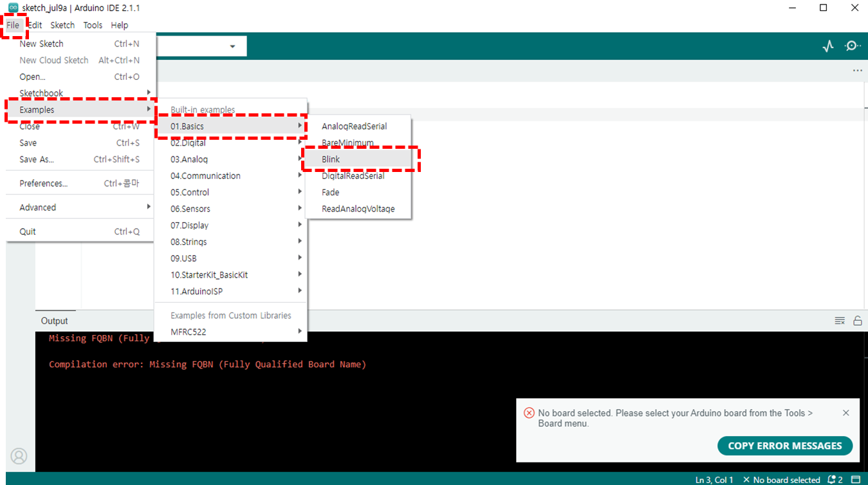Toggle the output lock scroll icon
Viewport: 868px width, 485px height.
pos(857,321)
